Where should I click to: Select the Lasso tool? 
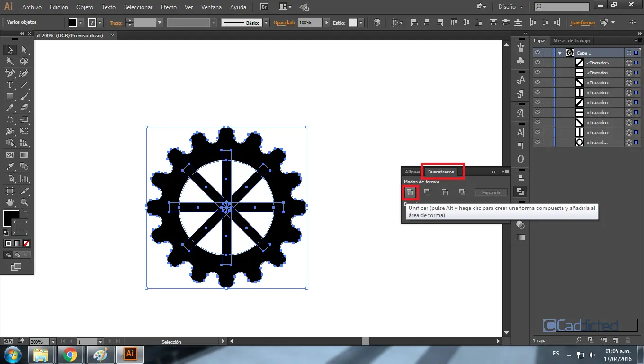click(x=24, y=62)
